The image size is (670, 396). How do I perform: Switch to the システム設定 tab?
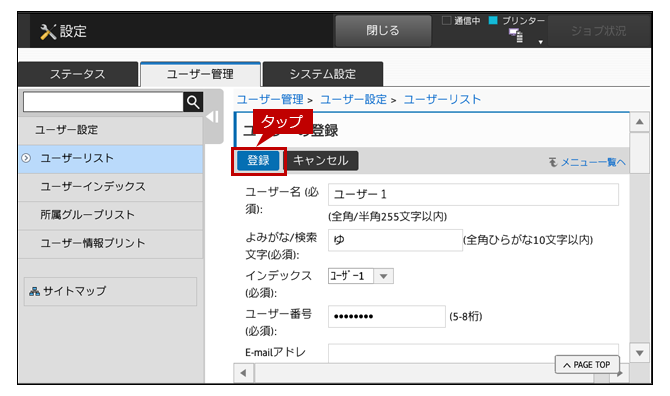(x=323, y=74)
